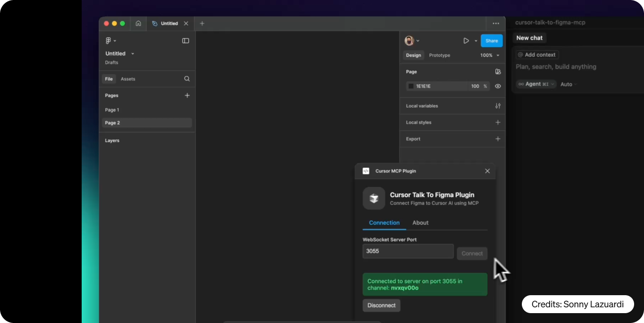Image resolution: width=644 pixels, height=323 pixels.
Task: Toggle the sidebar panel layout icon
Action: (x=185, y=41)
